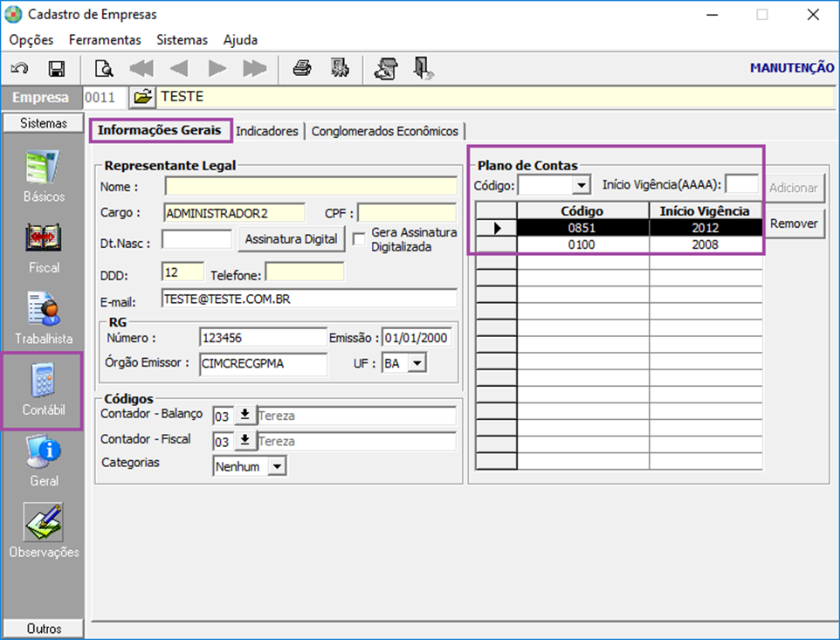Expand the UF dropdown showing BA
Viewport: 840px width, 640px height.
417,363
